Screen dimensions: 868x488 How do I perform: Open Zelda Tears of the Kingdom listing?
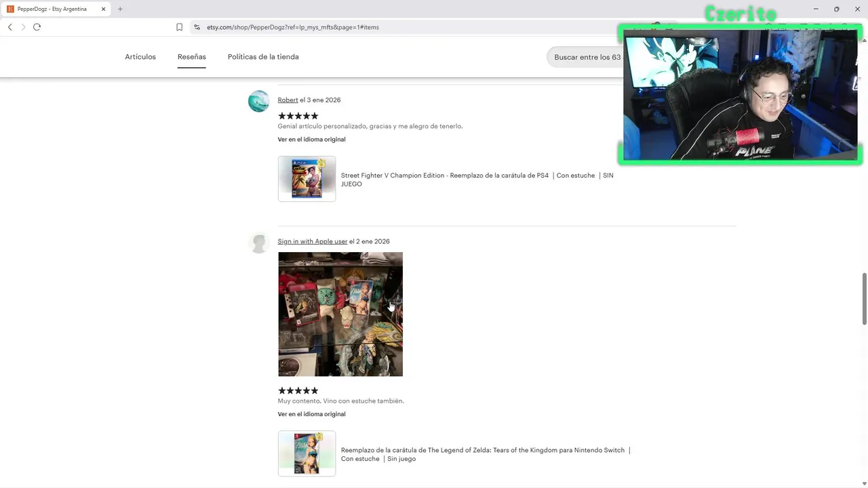pyautogui.click(x=486, y=454)
